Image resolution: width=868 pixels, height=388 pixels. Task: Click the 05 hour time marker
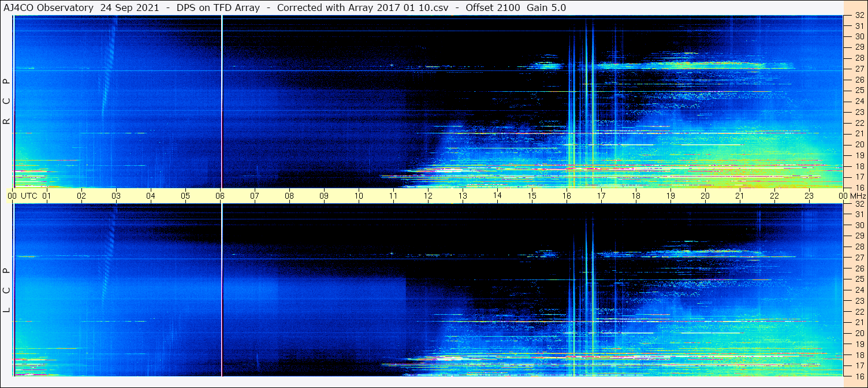click(x=185, y=196)
